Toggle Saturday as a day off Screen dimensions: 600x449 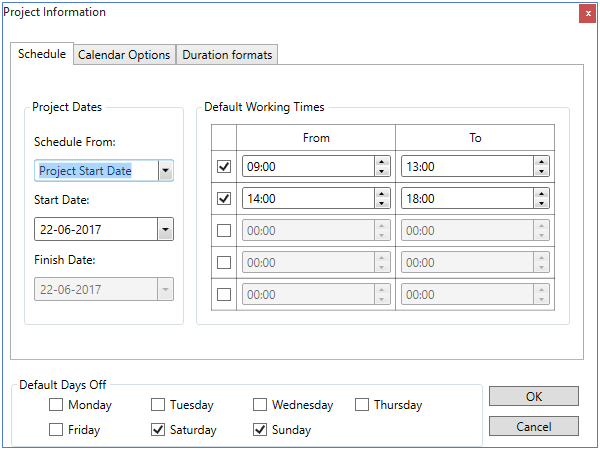point(158,430)
